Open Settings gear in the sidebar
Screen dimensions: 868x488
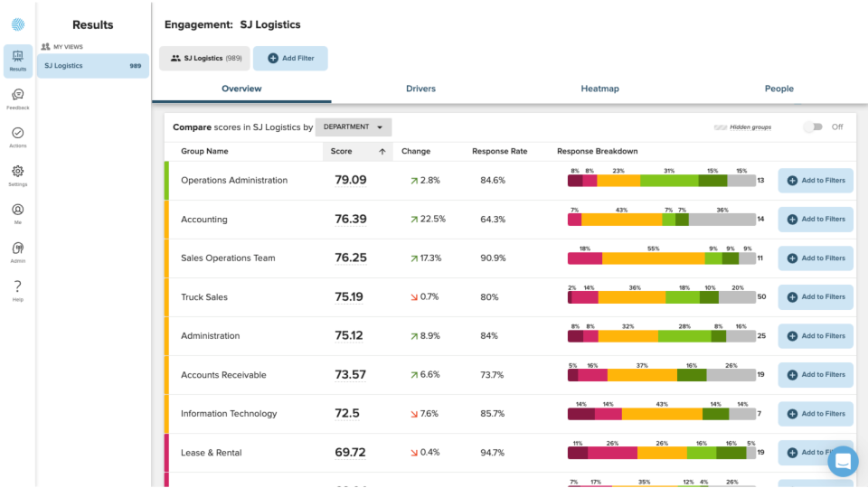tap(18, 175)
